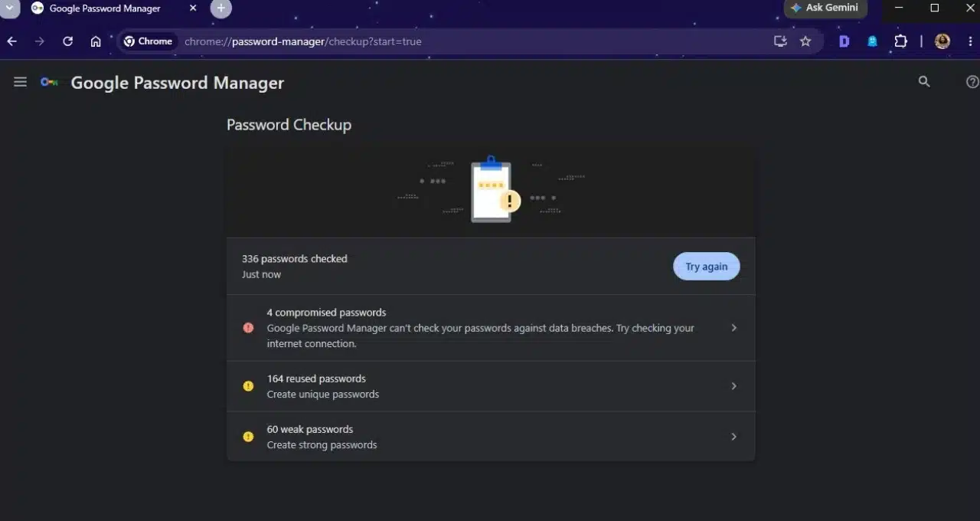
Task: Click the yellow weak passwords warning icon
Action: pyautogui.click(x=248, y=437)
